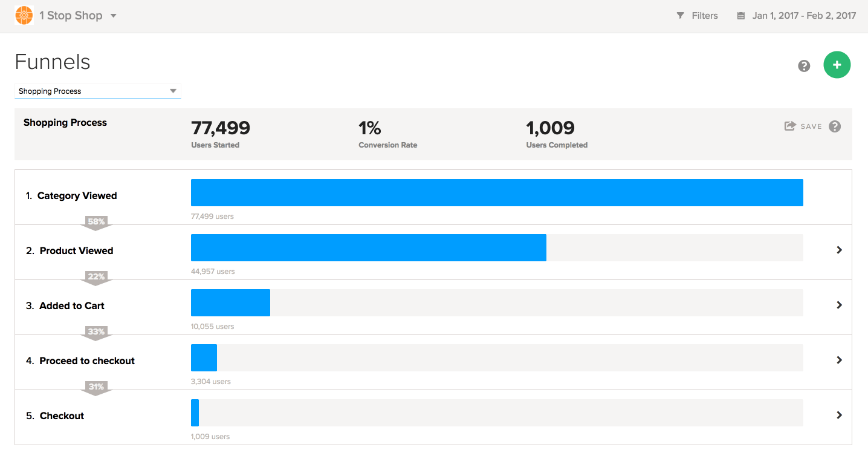Viewport: 868px width, 476px height.
Task: Click the Product Viewed blue progress bar
Action: click(x=368, y=247)
